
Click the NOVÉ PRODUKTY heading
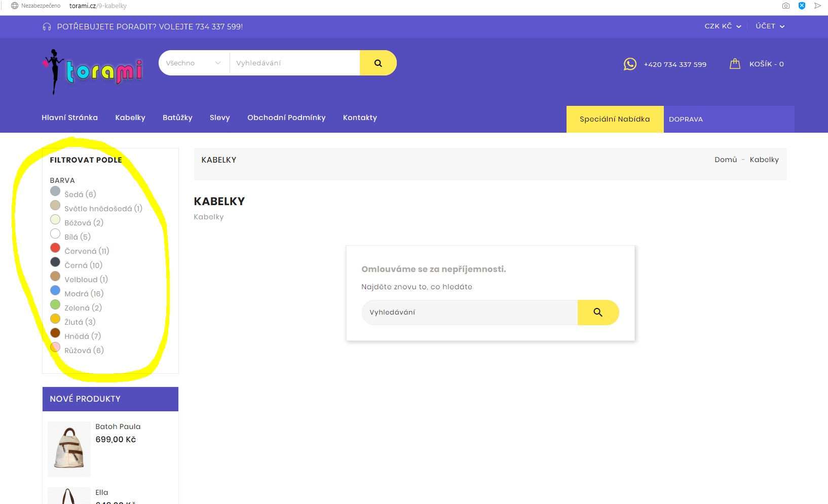coord(85,399)
